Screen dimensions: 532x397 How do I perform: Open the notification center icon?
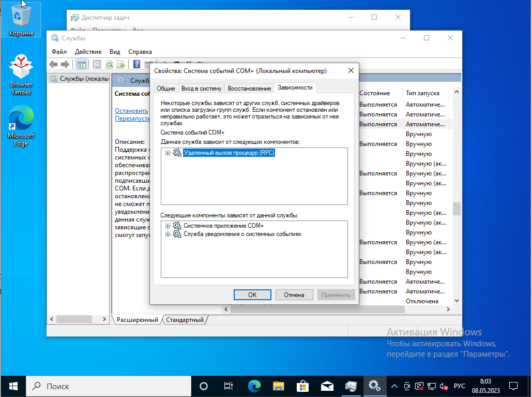click(513, 386)
